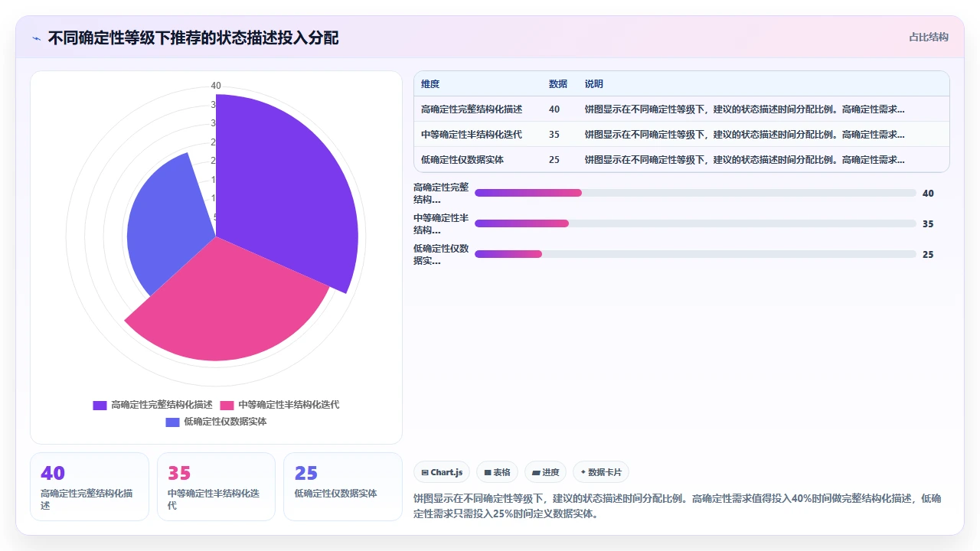This screenshot has height=551, width=980.
Task: Toggle the blue 低确定性仅数据实体 legend item
Action: coord(217,422)
